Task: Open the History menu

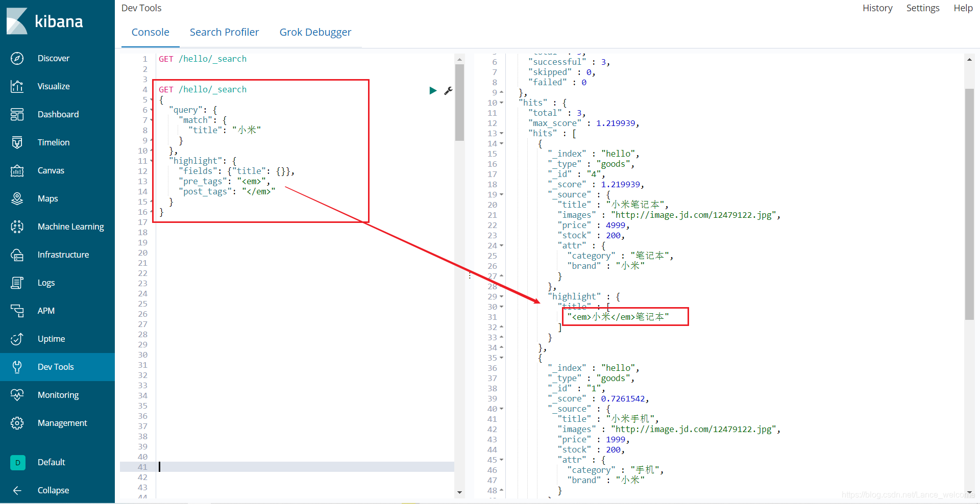Action: click(x=877, y=8)
